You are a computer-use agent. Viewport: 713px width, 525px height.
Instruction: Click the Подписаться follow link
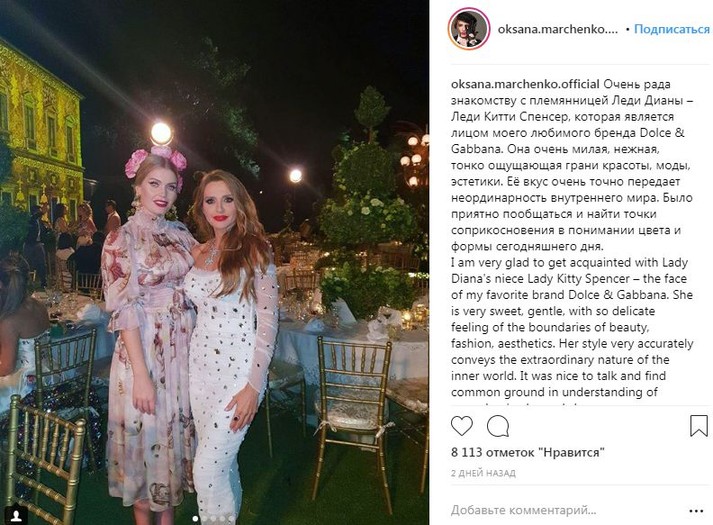click(672, 29)
